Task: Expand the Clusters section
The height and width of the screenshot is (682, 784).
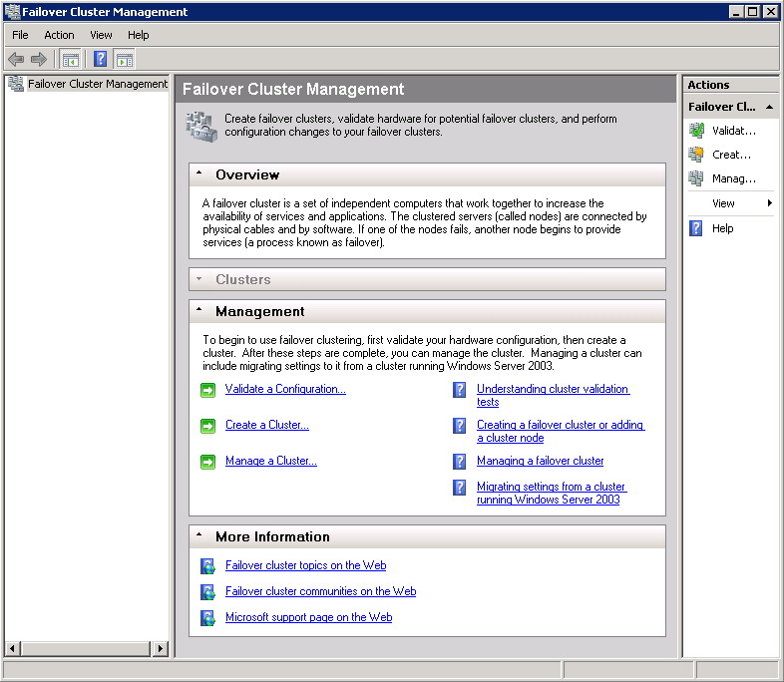Action: 199,279
